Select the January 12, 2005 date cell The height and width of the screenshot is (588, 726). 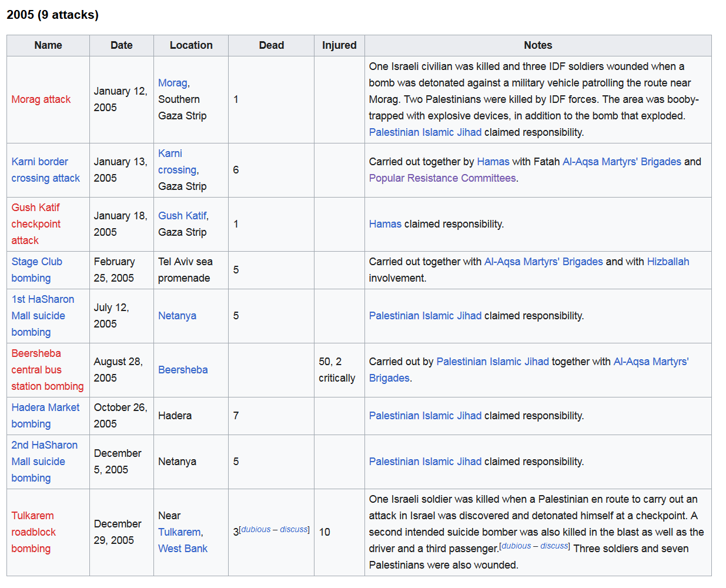(122, 99)
